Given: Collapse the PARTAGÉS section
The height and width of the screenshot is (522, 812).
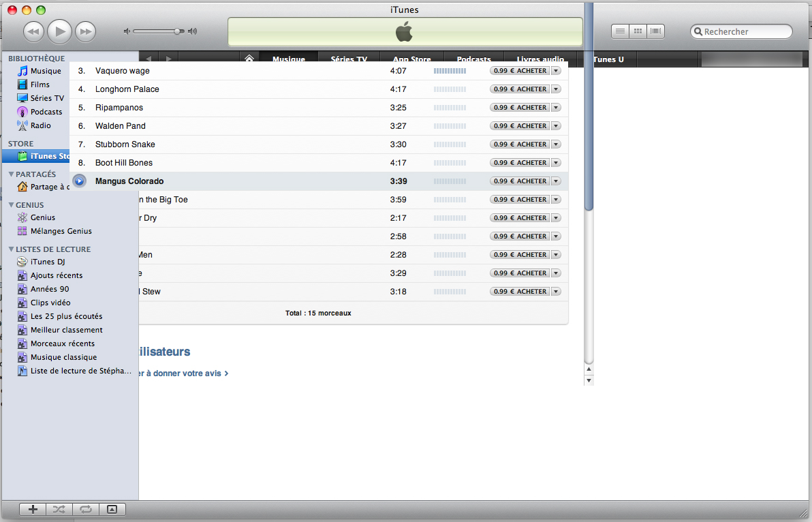Looking at the screenshot, I should [x=12, y=174].
